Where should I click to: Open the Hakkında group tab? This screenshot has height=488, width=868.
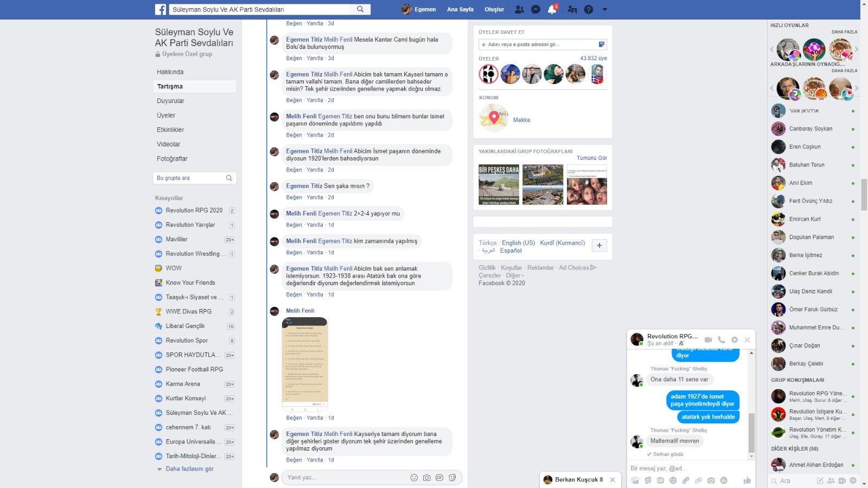pyautogui.click(x=170, y=72)
